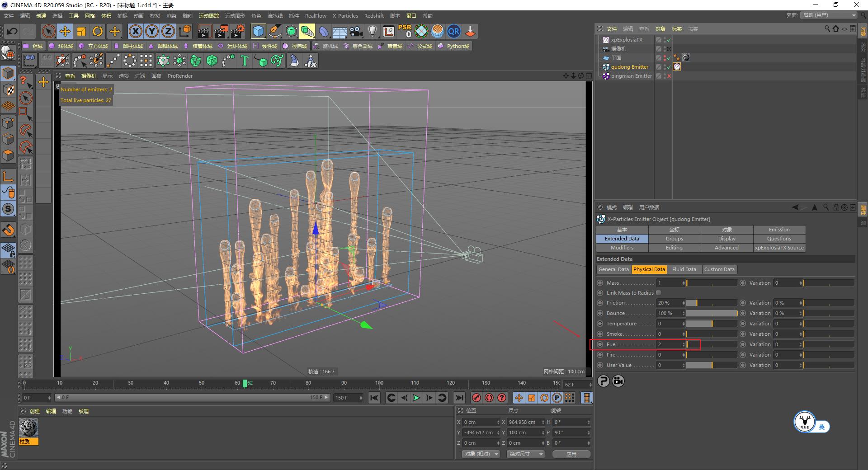
Task: Click the Render to Picture Viewer icon
Action: point(220,31)
